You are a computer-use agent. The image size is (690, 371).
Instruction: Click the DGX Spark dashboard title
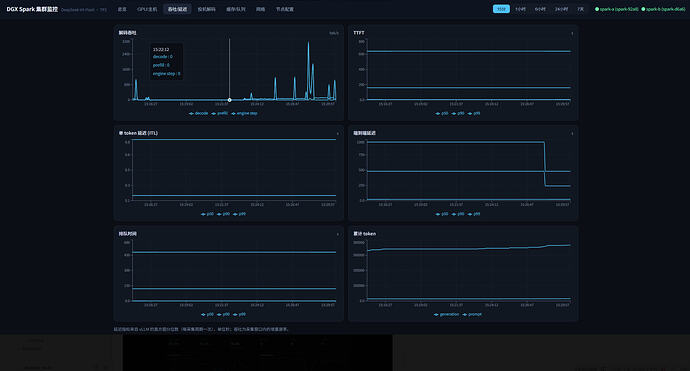tap(32, 9)
